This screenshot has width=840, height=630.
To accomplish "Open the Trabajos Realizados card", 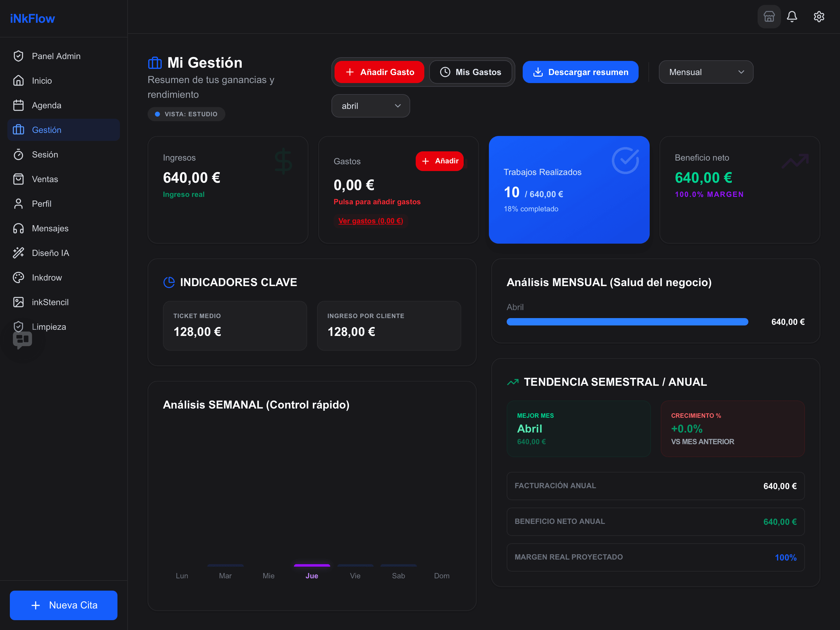I will [x=569, y=189].
